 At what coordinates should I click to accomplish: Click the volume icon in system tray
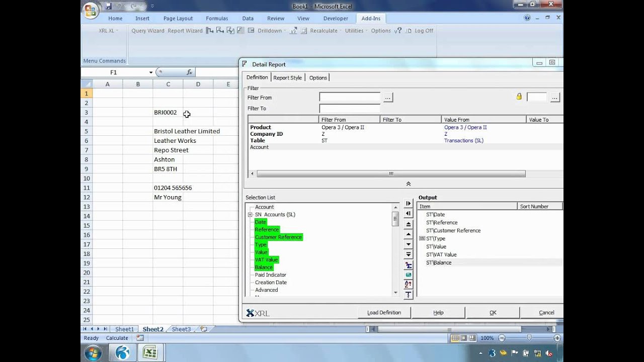pyautogui.click(x=549, y=353)
